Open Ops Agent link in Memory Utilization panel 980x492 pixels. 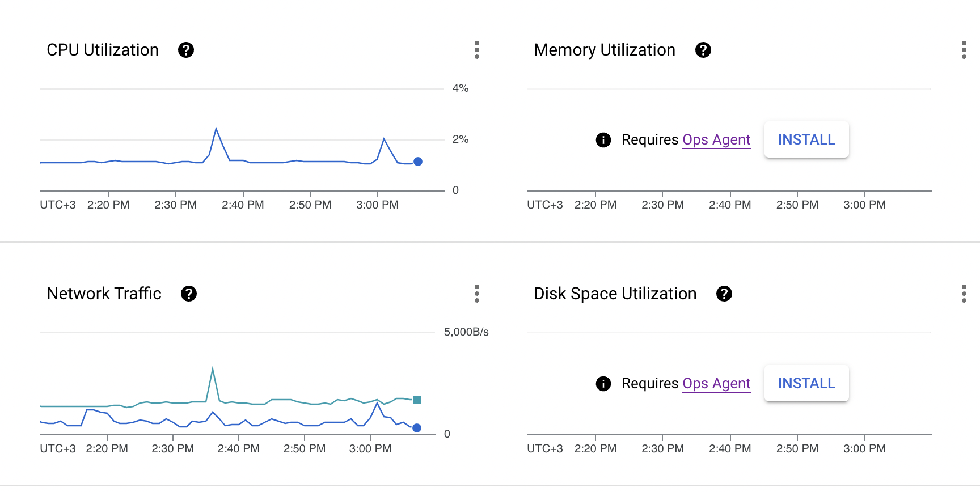(716, 139)
